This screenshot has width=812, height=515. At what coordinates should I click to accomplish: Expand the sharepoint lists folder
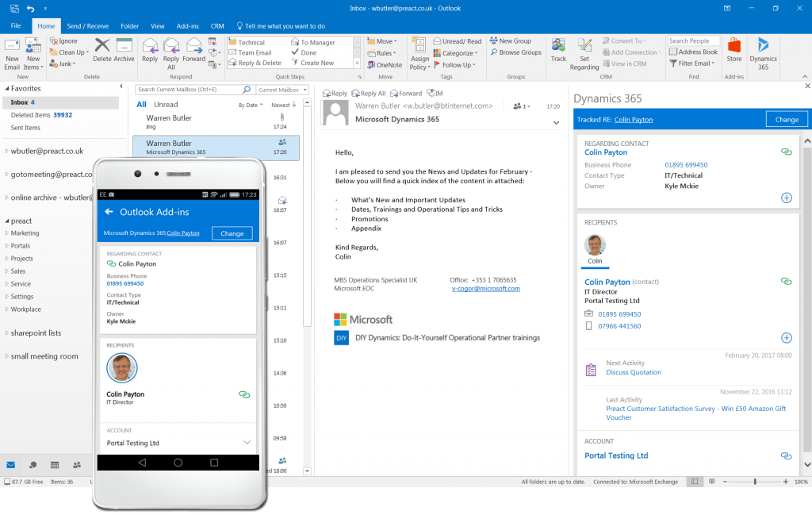(x=6, y=332)
